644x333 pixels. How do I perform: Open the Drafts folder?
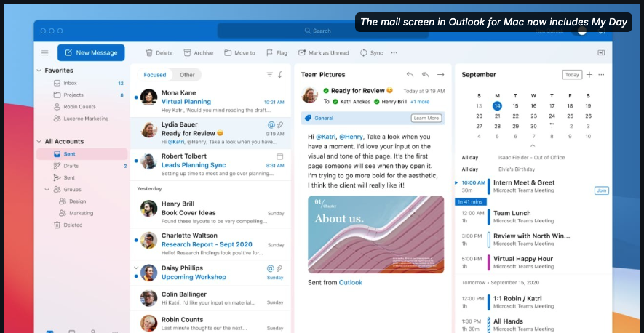click(81, 166)
